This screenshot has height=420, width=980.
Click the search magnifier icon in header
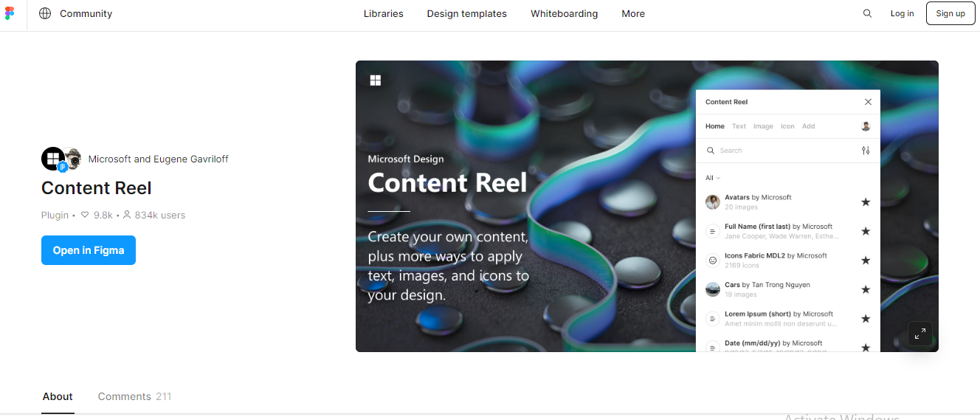867,13
